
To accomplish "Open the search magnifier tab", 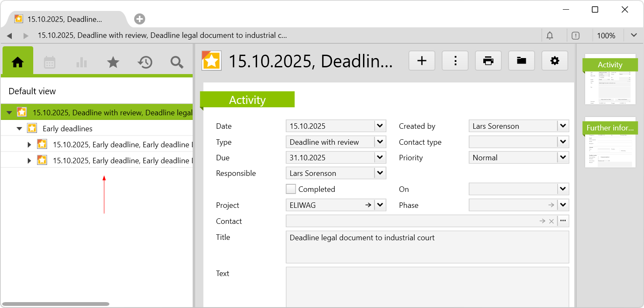I will pyautogui.click(x=177, y=62).
